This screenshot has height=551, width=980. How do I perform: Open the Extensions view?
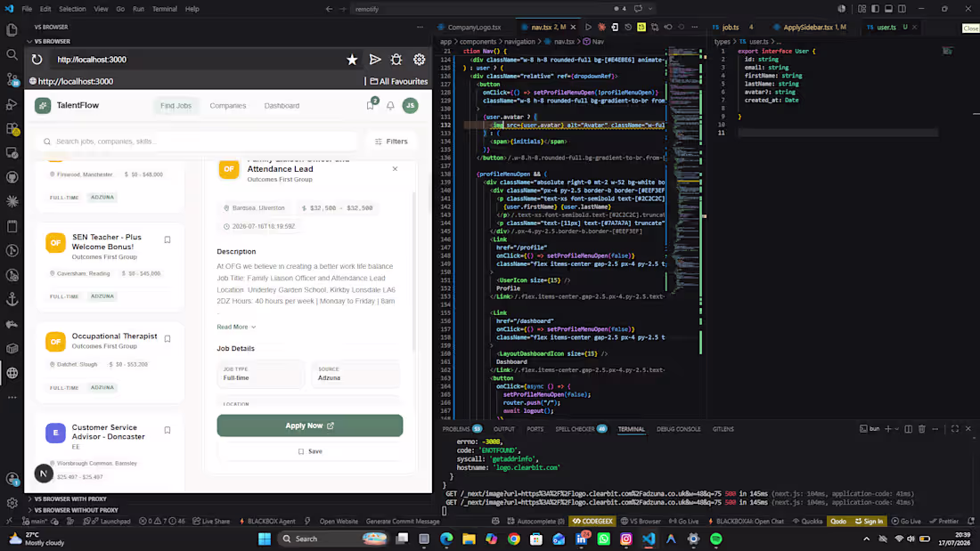tap(12, 129)
